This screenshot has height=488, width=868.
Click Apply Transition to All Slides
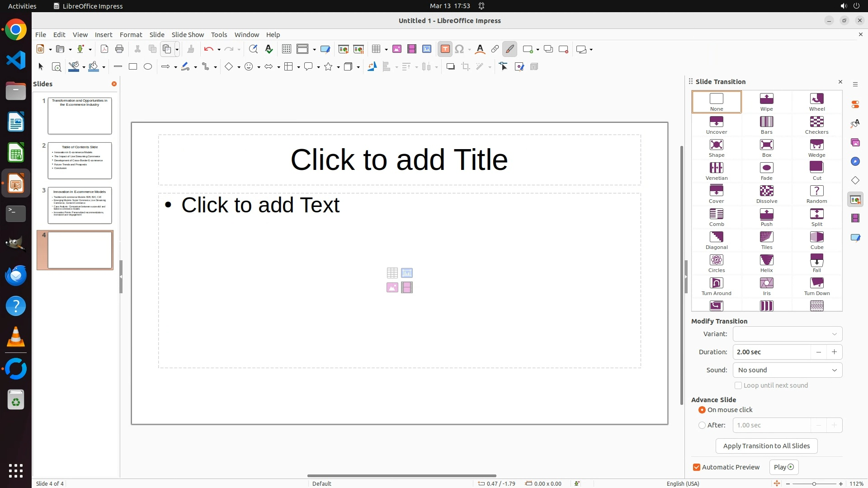766,446
